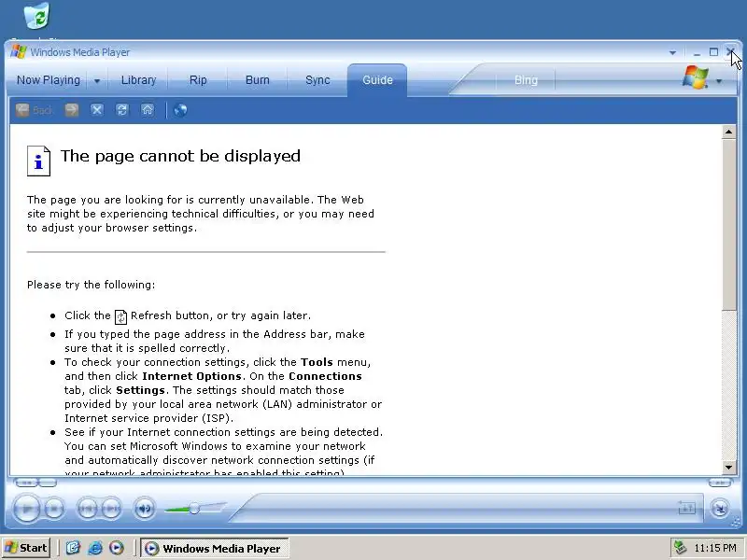Click the volume slider knob
Image resolution: width=747 pixels, height=560 pixels.
tap(194, 509)
